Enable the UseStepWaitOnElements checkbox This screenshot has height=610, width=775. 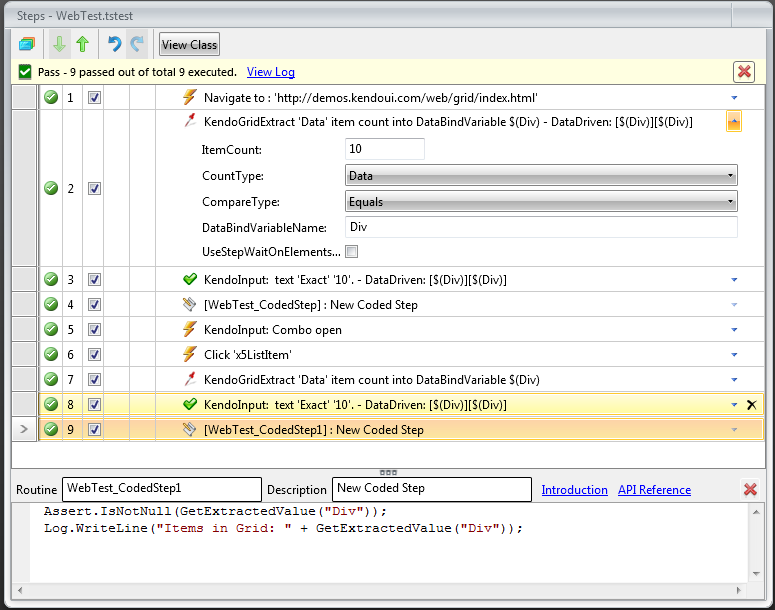tap(352, 251)
